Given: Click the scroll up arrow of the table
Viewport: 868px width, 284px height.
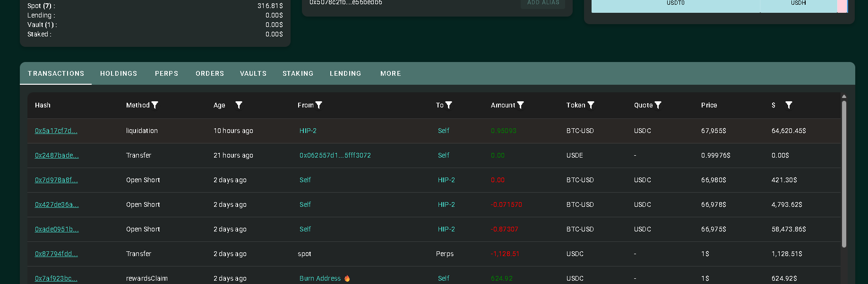Looking at the screenshot, I should tap(844, 97).
